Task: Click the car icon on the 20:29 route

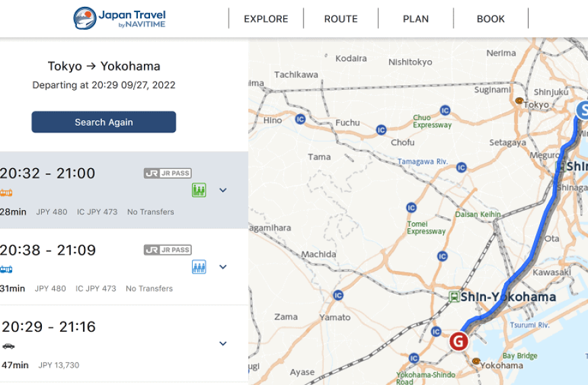Action: [8, 346]
